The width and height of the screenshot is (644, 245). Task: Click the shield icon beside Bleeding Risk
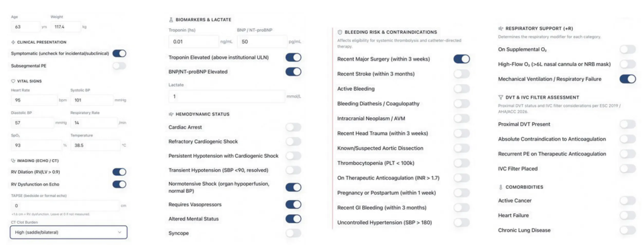340,32
